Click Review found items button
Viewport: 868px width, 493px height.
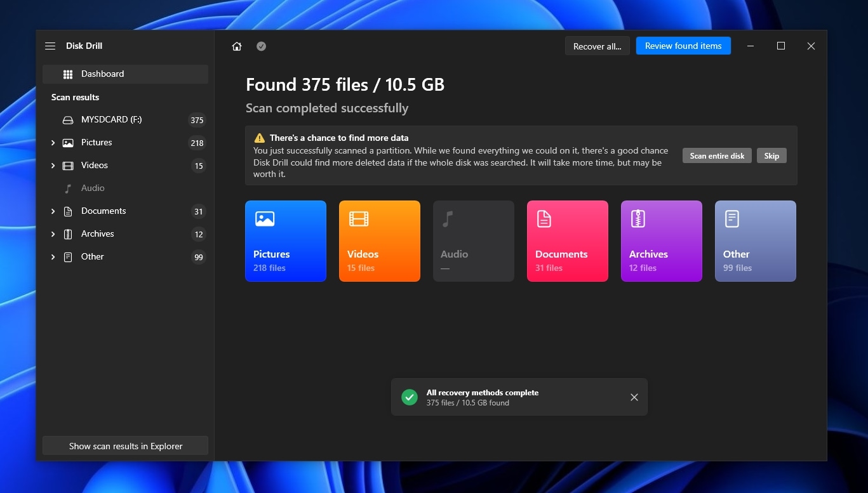[x=683, y=46]
